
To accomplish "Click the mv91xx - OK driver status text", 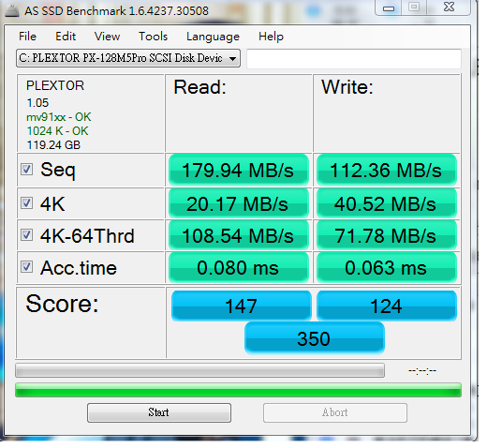I will pos(59,117).
